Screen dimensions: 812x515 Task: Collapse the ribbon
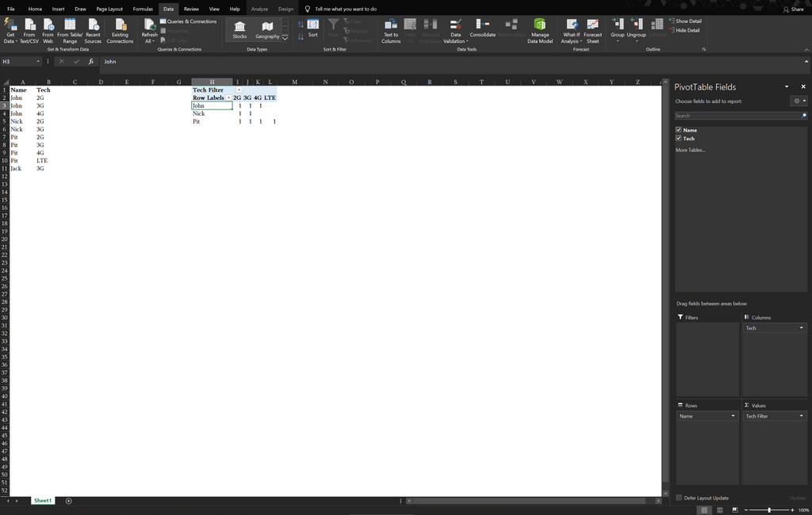coord(806,50)
